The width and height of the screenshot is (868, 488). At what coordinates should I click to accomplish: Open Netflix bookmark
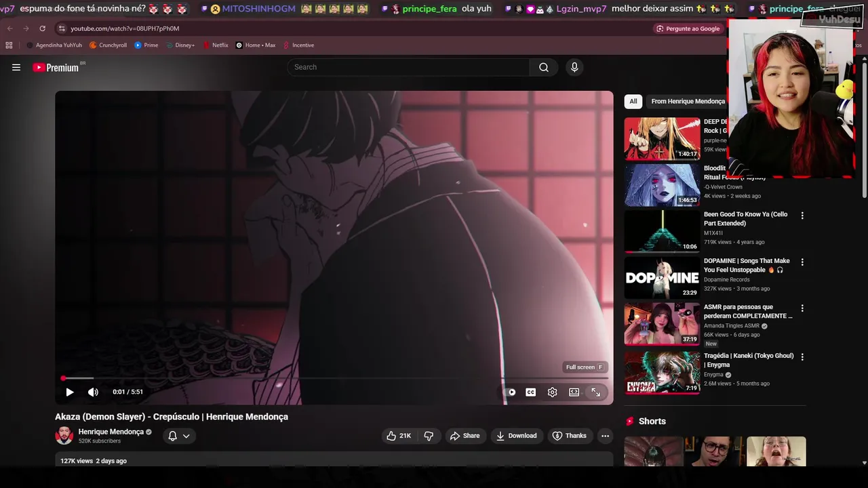215,45
